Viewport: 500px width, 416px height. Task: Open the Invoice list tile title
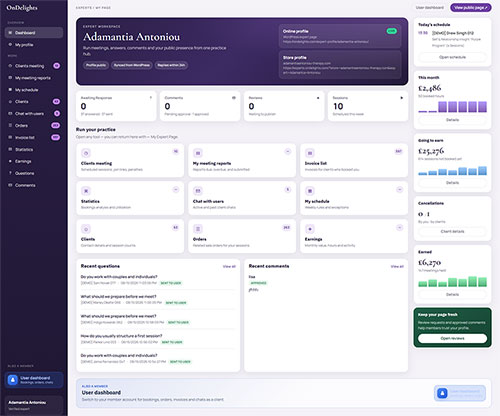coord(316,163)
